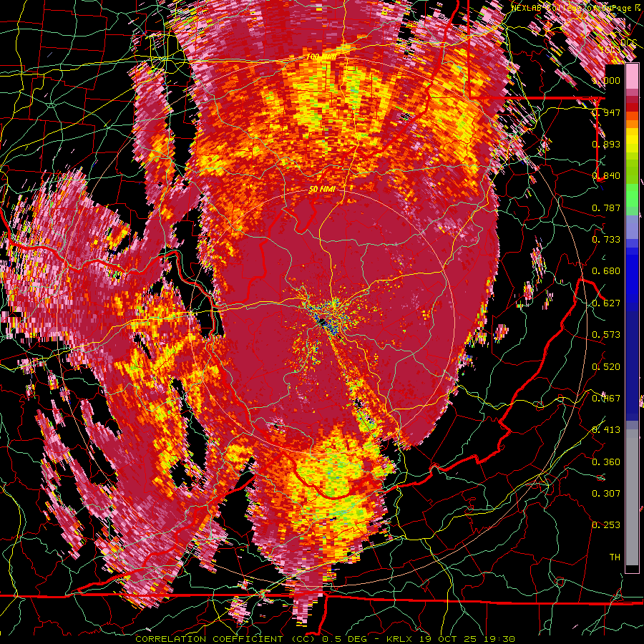
Task: Click the "(CC)" label above the color bar
Action: (610, 49)
